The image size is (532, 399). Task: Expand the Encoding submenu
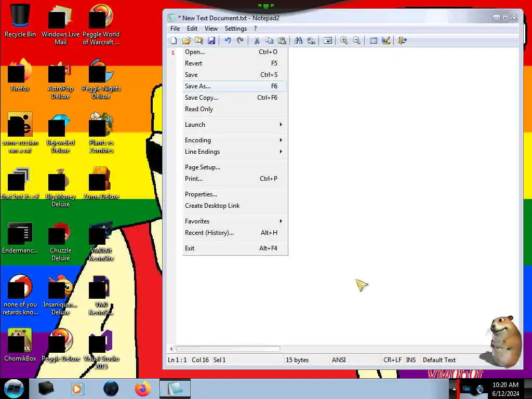[x=235, y=140]
